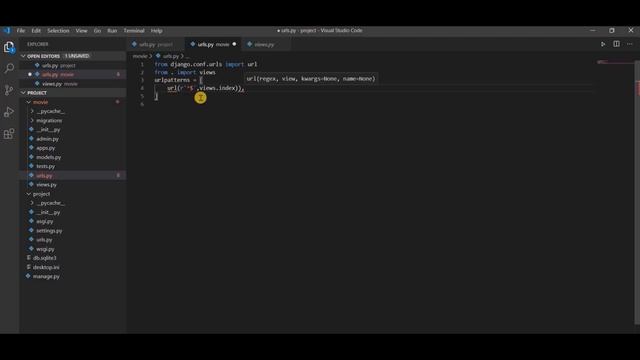Image resolution: width=640 pixels, height=360 pixels.
Task: Click the editor vertical scrollbar
Action: point(637,192)
